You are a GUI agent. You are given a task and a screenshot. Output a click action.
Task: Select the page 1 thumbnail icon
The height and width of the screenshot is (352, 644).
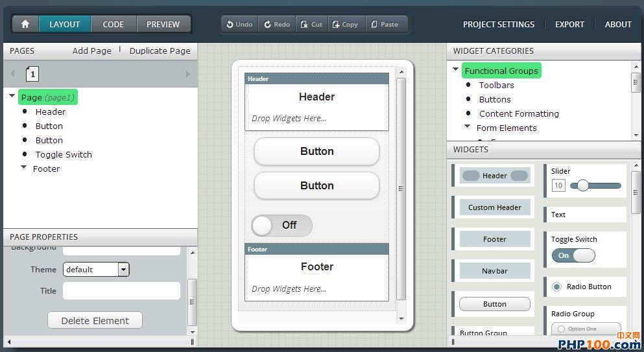(x=32, y=74)
